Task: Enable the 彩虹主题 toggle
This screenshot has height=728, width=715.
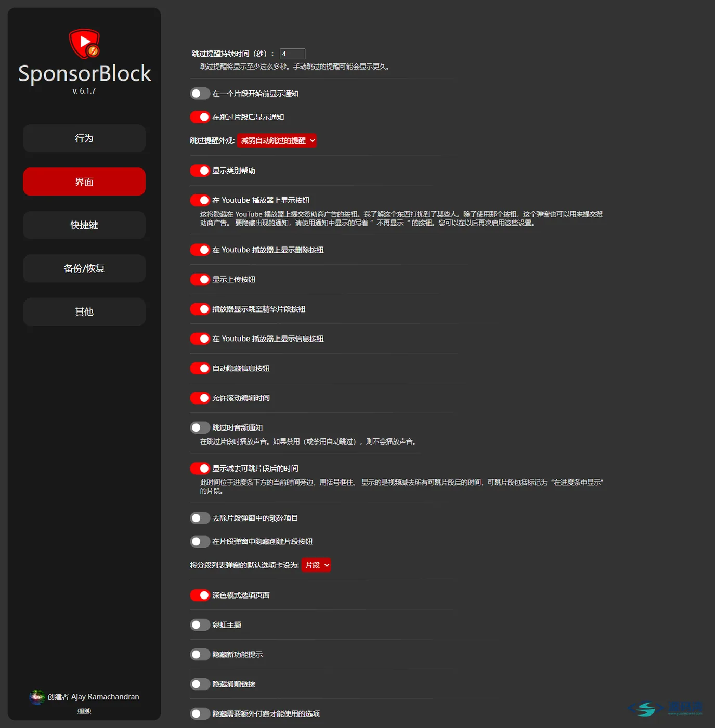Action: [x=200, y=625]
